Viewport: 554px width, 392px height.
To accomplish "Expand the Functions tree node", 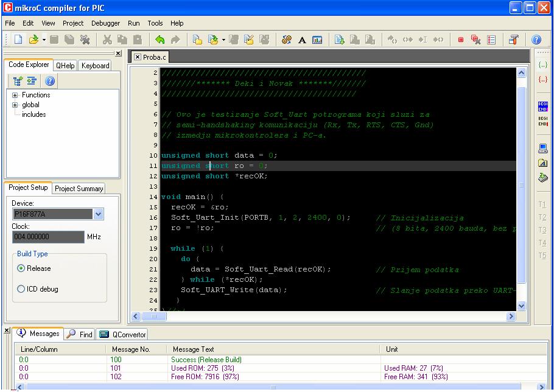I will (x=15, y=95).
